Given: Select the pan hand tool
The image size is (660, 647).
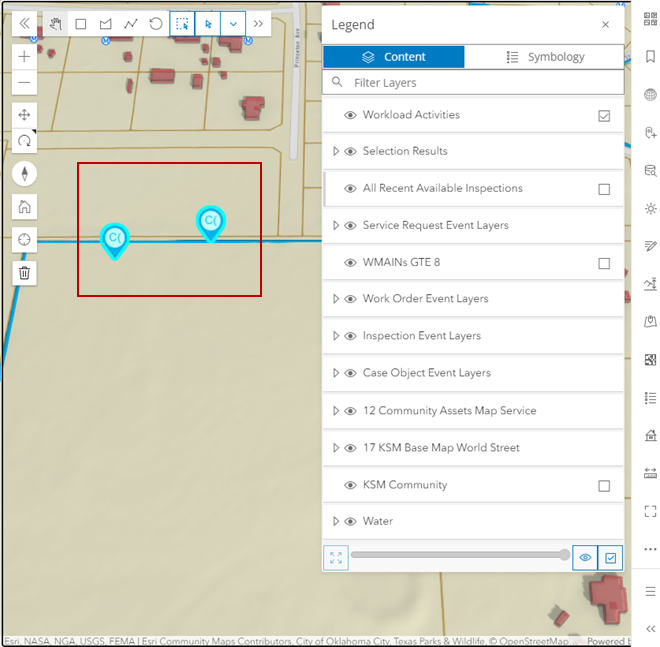Looking at the screenshot, I should (56, 24).
